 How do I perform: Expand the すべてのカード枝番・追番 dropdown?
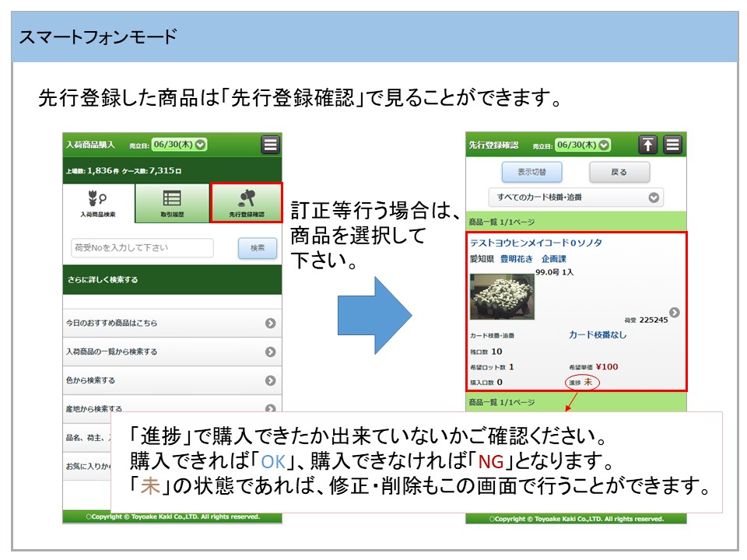point(576,198)
